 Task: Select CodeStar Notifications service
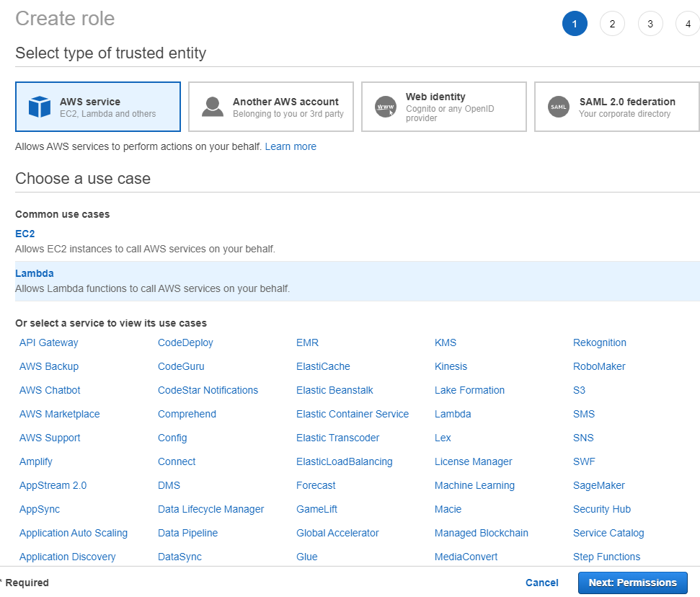[x=208, y=390]
